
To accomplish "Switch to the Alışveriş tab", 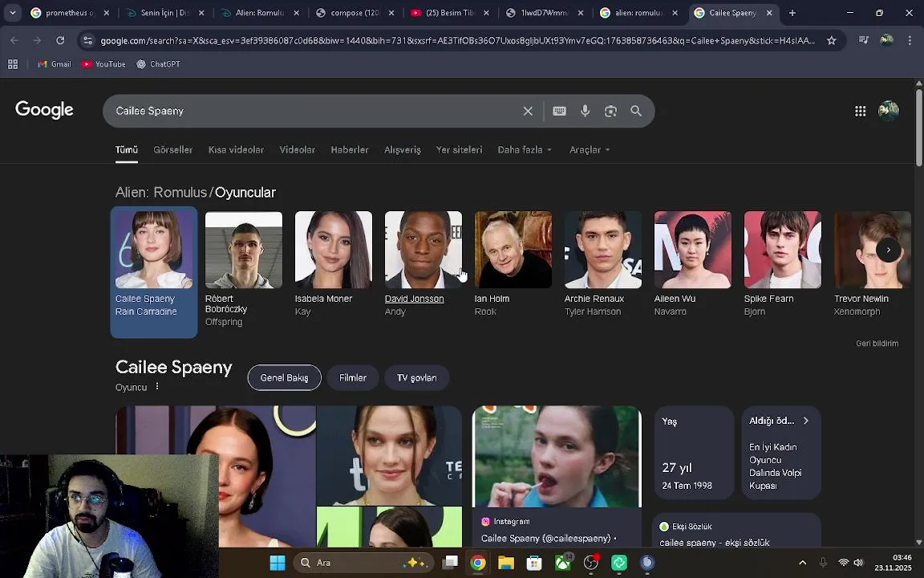I will [403, 150].
